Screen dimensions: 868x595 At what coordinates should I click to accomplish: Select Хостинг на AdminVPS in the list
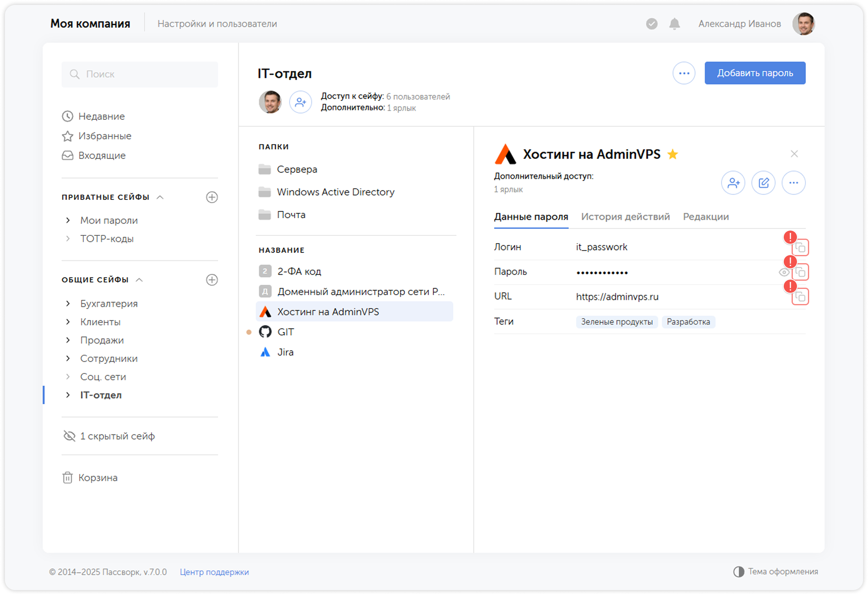tap(354, 311)
